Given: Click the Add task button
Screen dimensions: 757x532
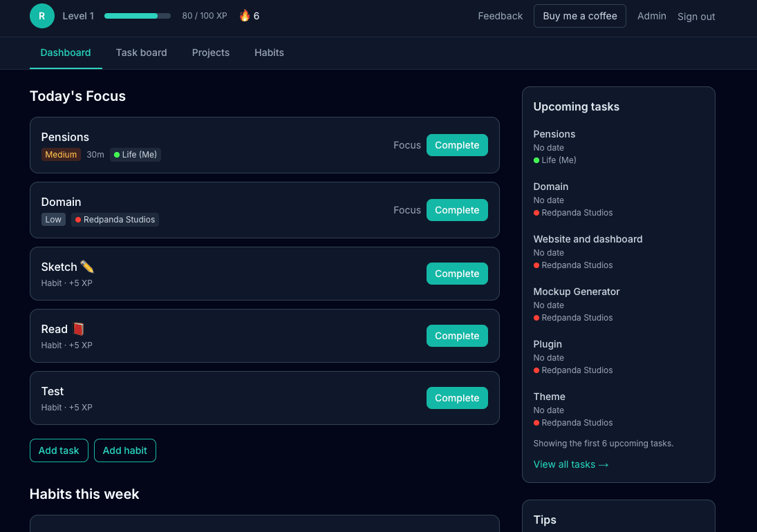Looking at the screenshot, I should [x=59, y=450].
